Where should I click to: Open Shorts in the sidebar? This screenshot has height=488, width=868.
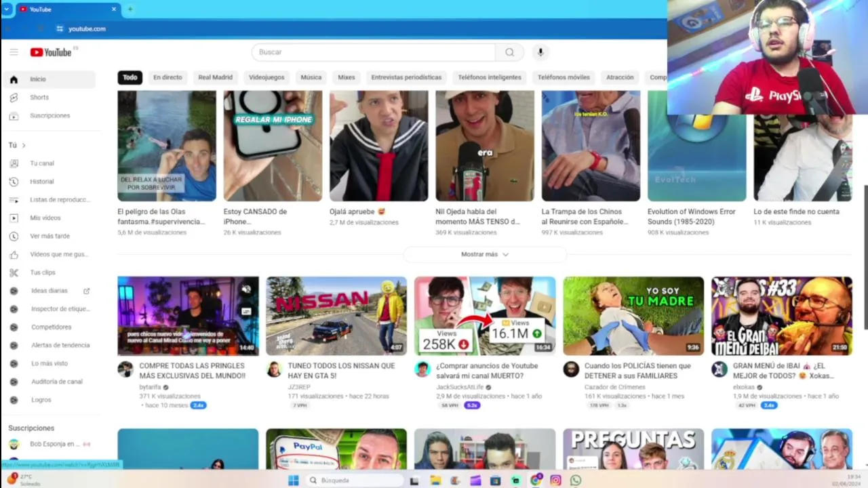pos(48,98)
